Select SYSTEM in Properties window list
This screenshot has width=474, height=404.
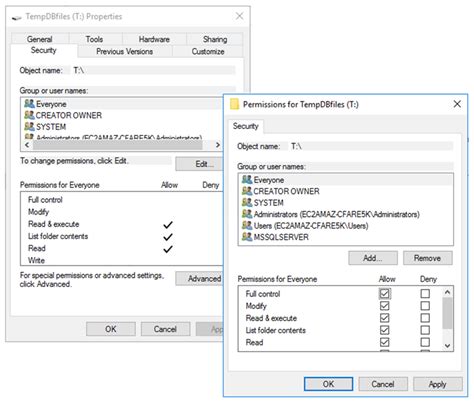click(122, 127)
